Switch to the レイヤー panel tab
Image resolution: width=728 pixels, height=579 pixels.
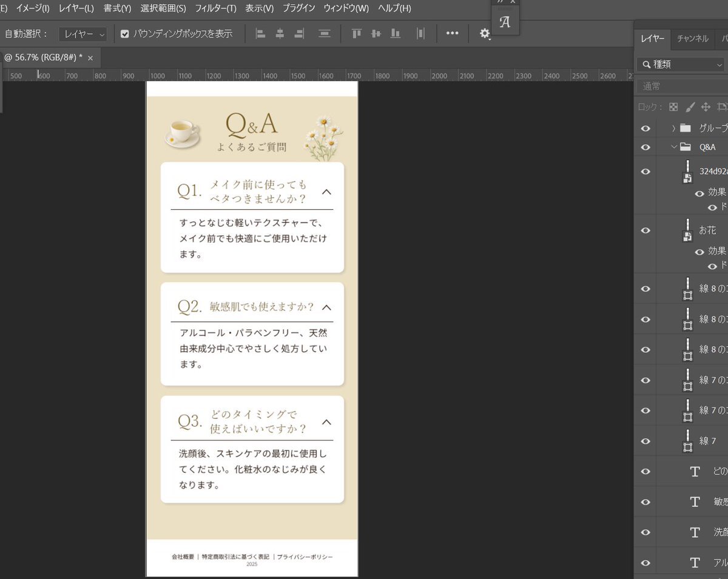point(653,39)
